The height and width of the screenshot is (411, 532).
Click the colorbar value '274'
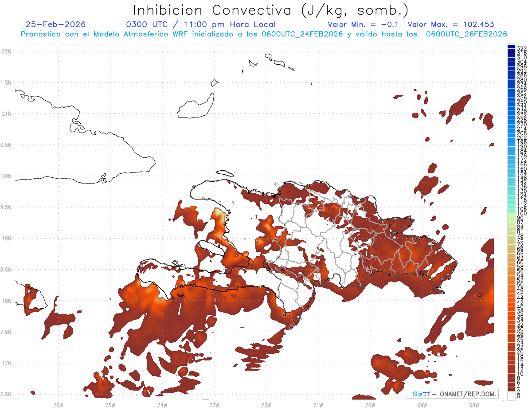pyautogui.click(x=521, y=84)
